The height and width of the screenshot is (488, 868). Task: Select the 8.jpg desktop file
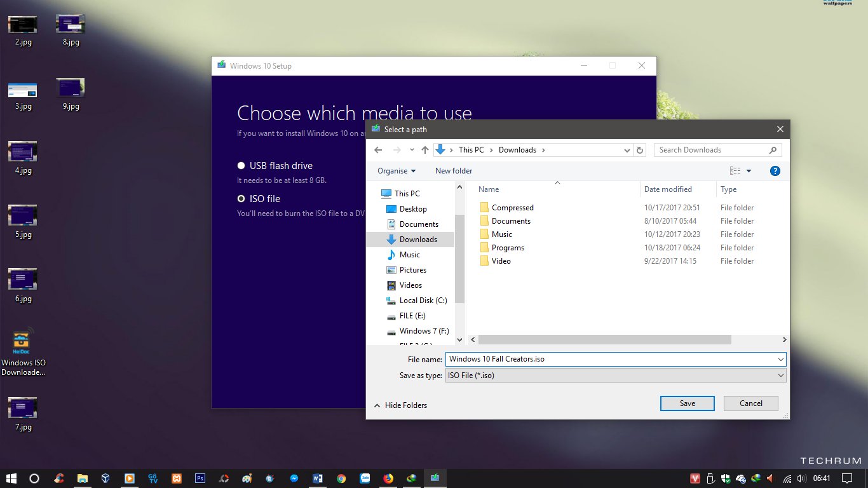click(x=71, y=30)
